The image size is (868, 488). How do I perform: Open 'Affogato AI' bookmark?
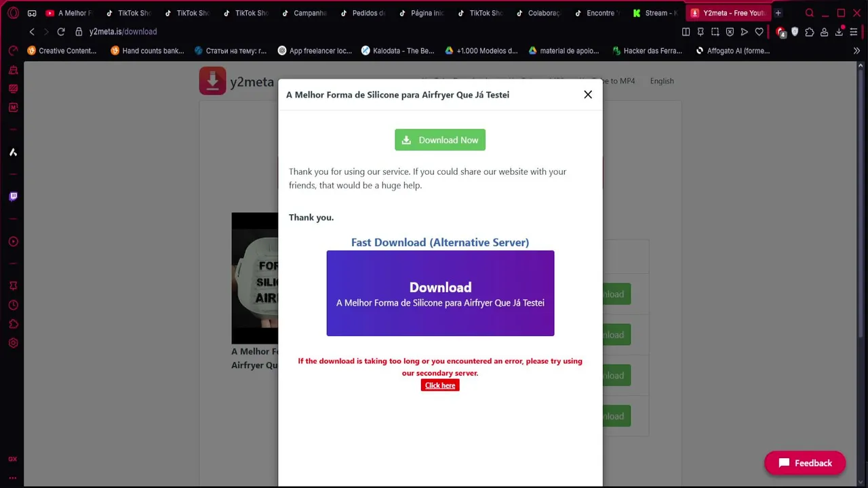[733, 51]
